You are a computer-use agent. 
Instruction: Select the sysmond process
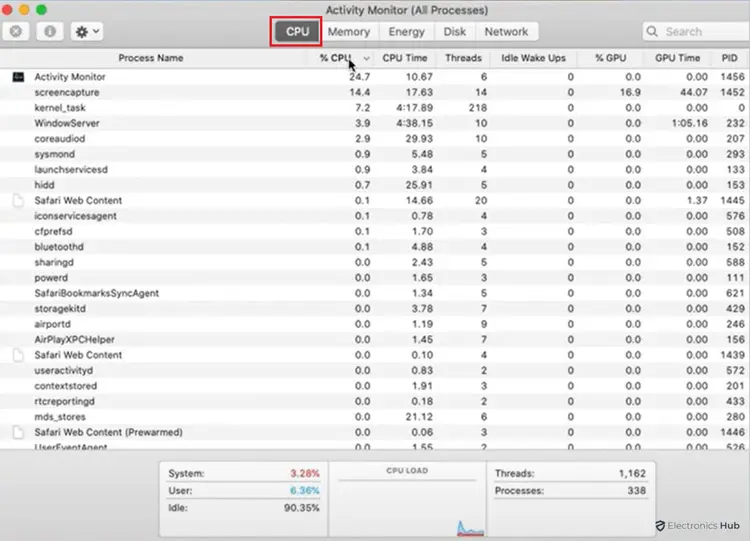[x=55, y=154]
